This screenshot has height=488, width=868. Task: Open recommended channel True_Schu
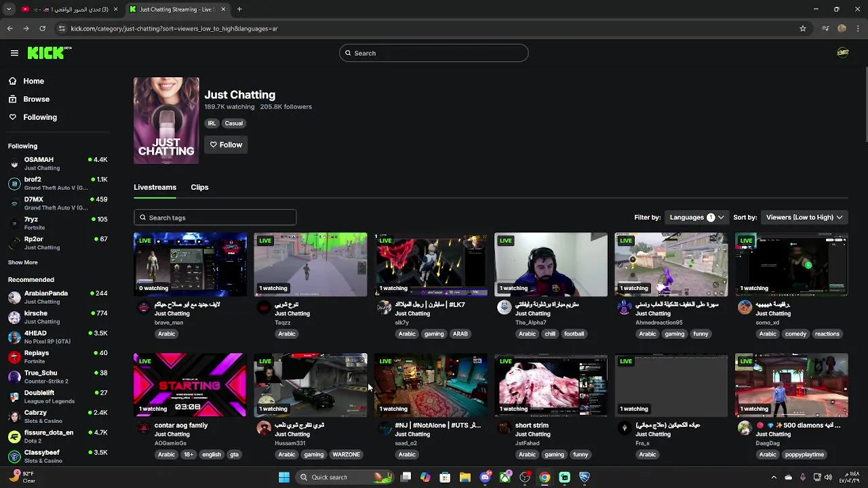(x=58, y=377)
